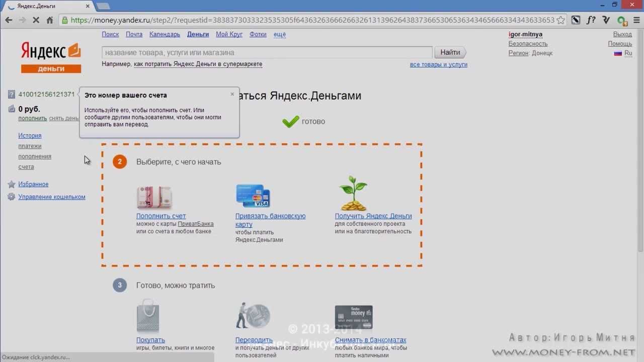The height and width of the screenshot is (362, 644).
Task: Click the Yandex money card image
Action: (354, 317)
